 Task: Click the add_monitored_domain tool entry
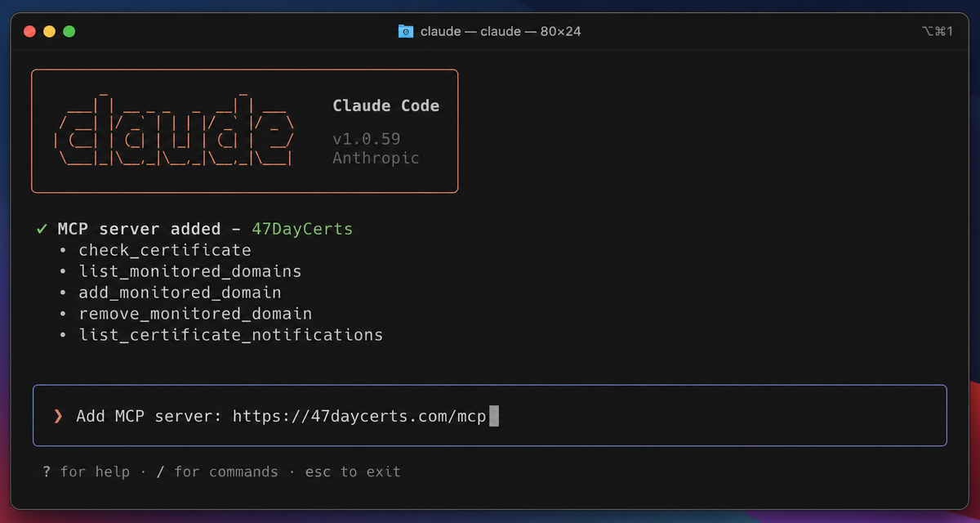coord(180,293)
